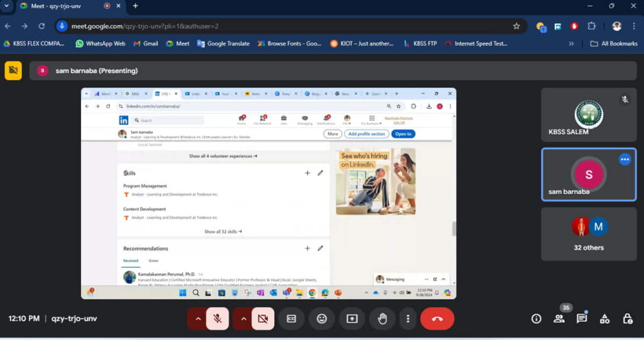Open the Gmail bookmark
The image size is (644, 340).
(x=146, y=43)
